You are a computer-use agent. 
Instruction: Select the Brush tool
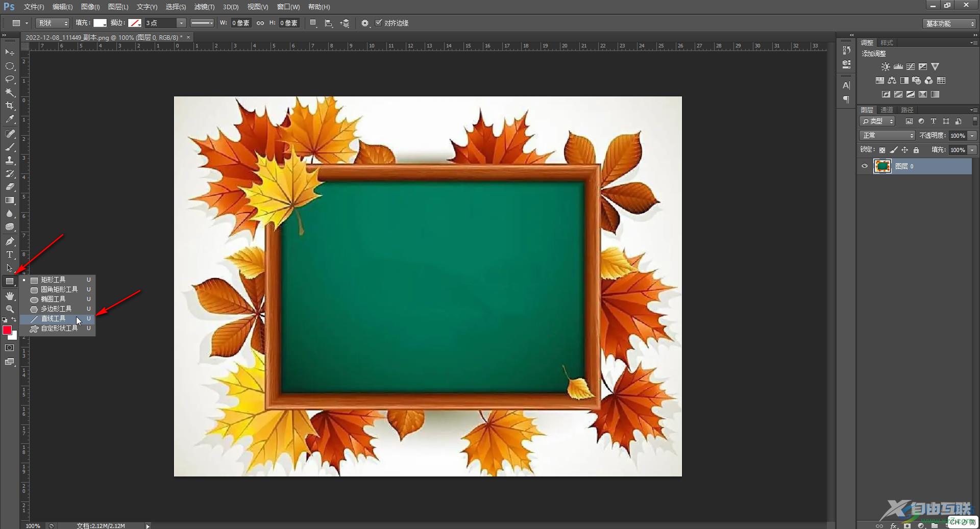tap(10, 147)
